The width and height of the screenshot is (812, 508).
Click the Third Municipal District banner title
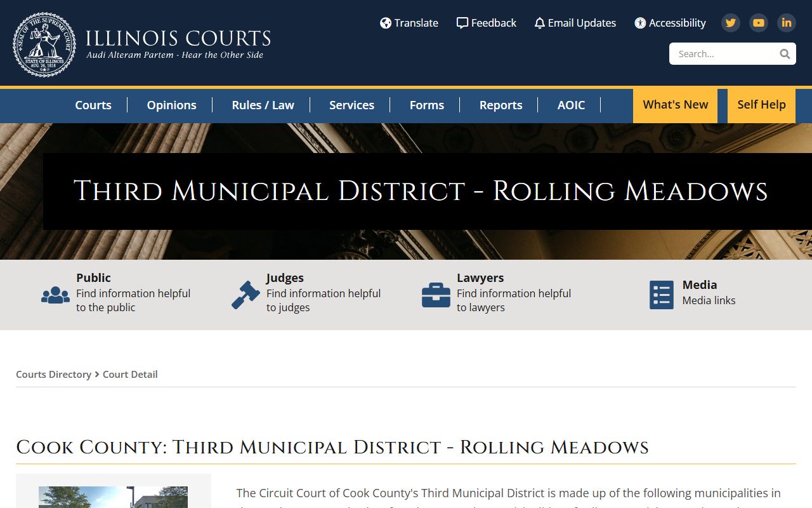[421, 191]
